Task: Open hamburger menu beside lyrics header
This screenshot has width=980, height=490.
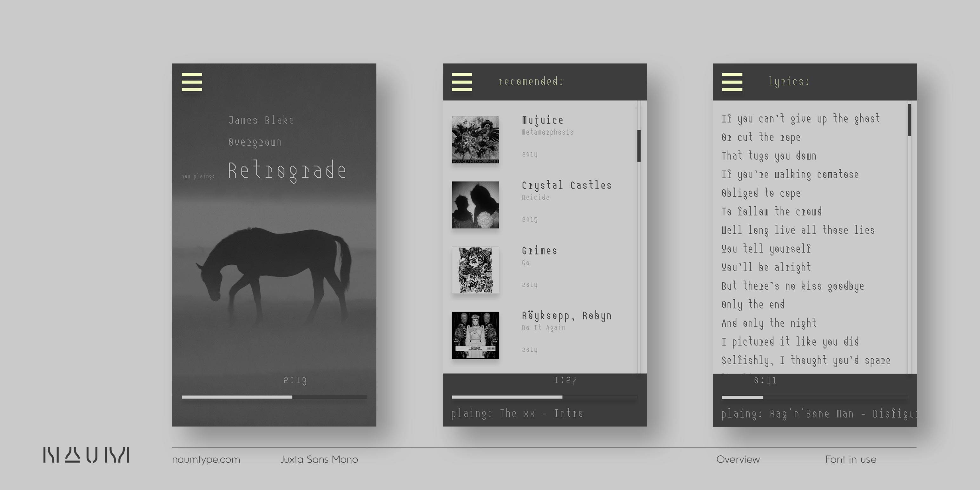Action: pyautogui.click(x=732, y=82)
